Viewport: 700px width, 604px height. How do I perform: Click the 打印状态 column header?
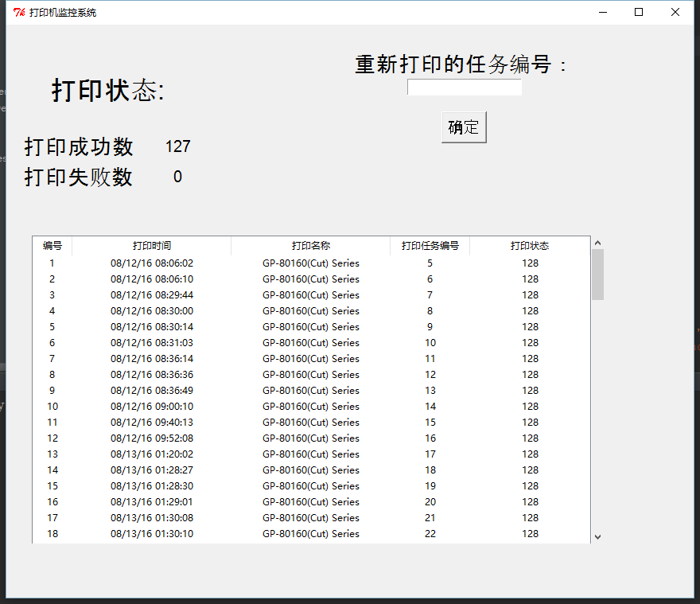pos(530,246)
